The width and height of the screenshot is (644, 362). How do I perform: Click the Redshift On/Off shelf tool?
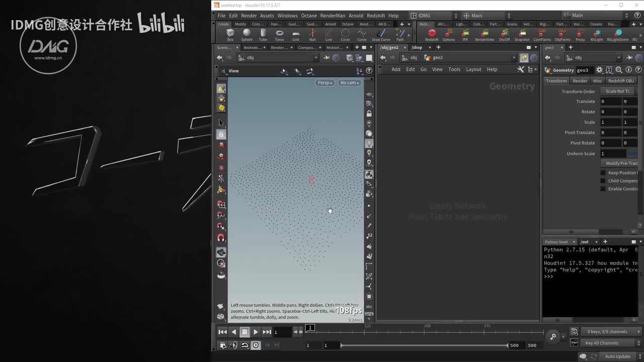504,35
